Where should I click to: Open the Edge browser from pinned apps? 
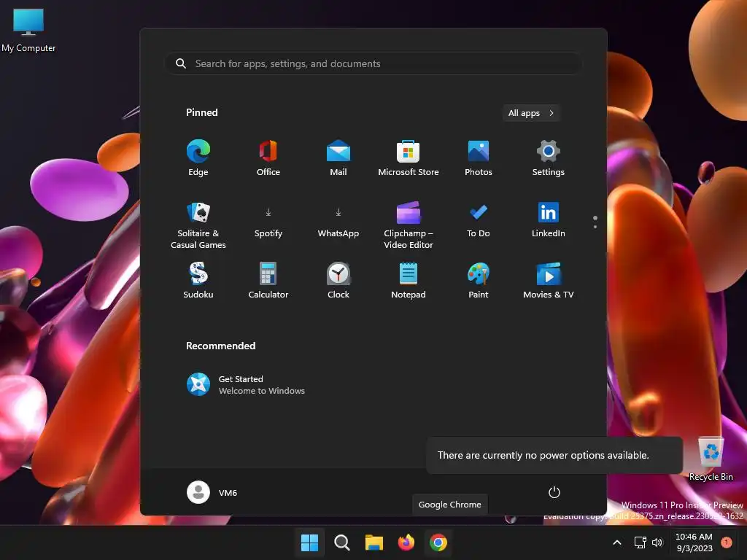[x=198, y=158]
